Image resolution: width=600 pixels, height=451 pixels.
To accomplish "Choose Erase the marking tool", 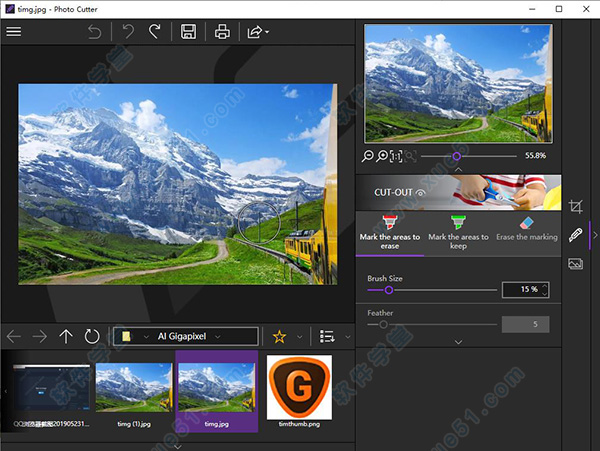I will 527,230.
